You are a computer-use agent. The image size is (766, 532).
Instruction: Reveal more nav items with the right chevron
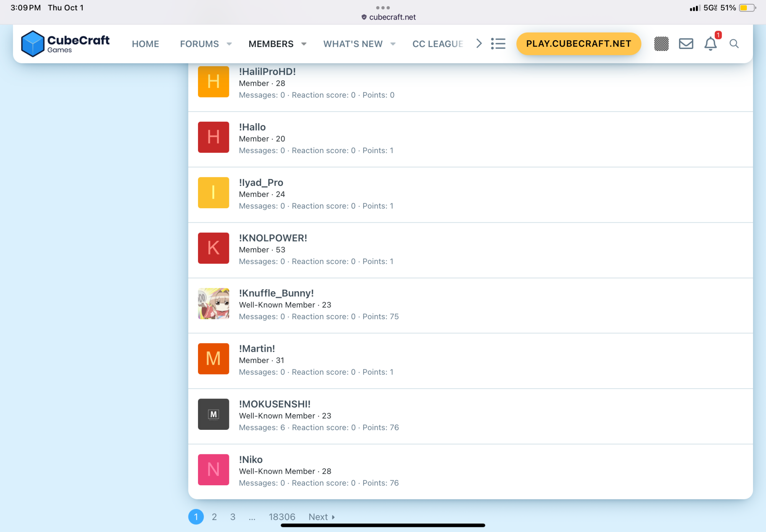479,44
